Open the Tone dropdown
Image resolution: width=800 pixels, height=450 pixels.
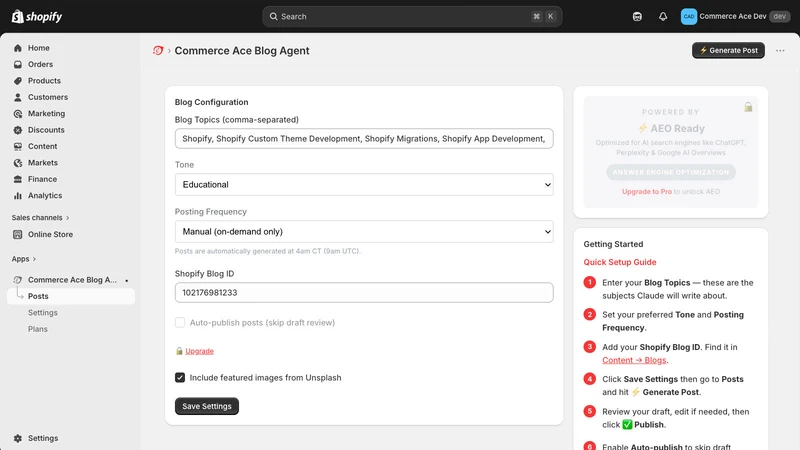pos(364,184)
